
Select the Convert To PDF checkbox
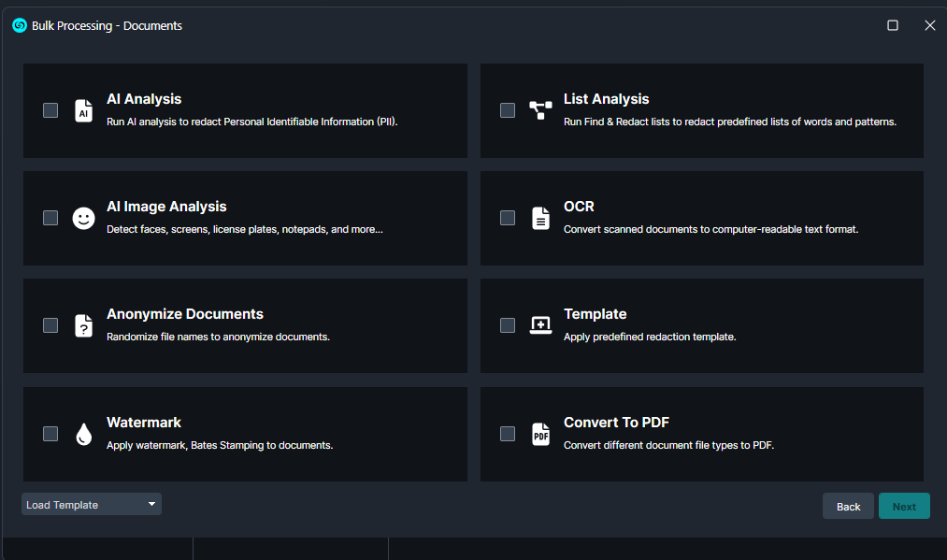[508, 434]
